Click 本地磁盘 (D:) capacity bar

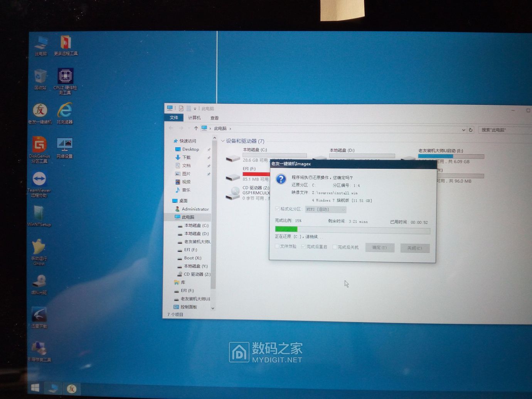(362, 156)
